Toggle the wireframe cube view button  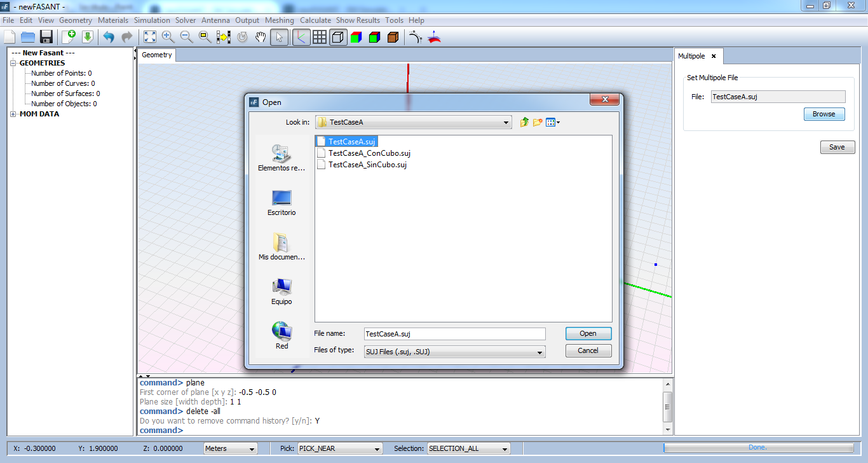coord(338,37)
